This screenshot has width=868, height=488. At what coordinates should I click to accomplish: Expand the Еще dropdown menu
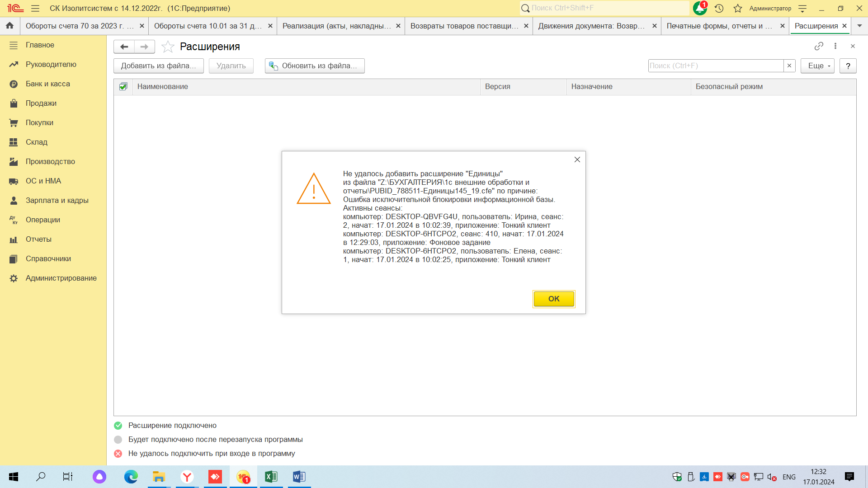tap(817, 66)
